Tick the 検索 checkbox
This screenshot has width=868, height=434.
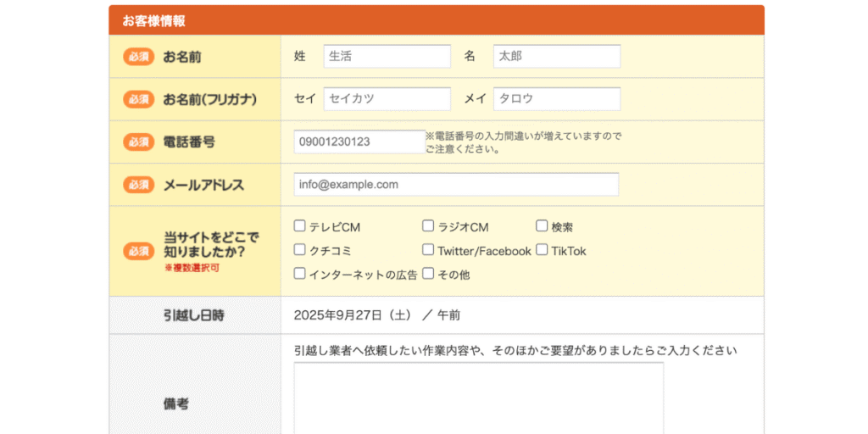(x=542, y=225)
